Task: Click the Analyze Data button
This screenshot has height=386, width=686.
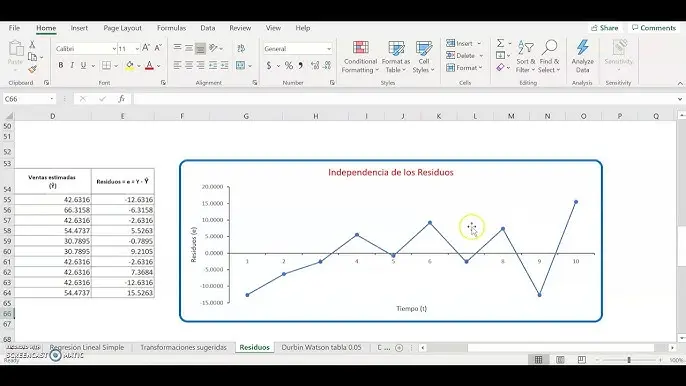Action: [582, 57]
